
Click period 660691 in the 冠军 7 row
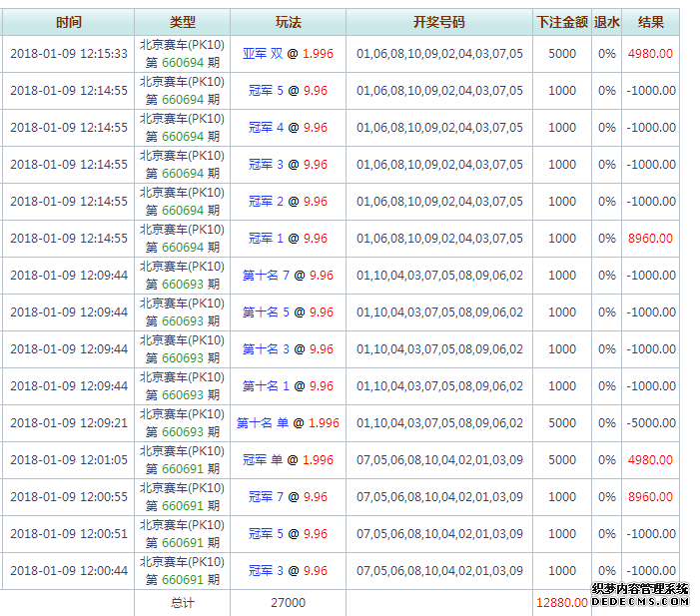[183, 506]
